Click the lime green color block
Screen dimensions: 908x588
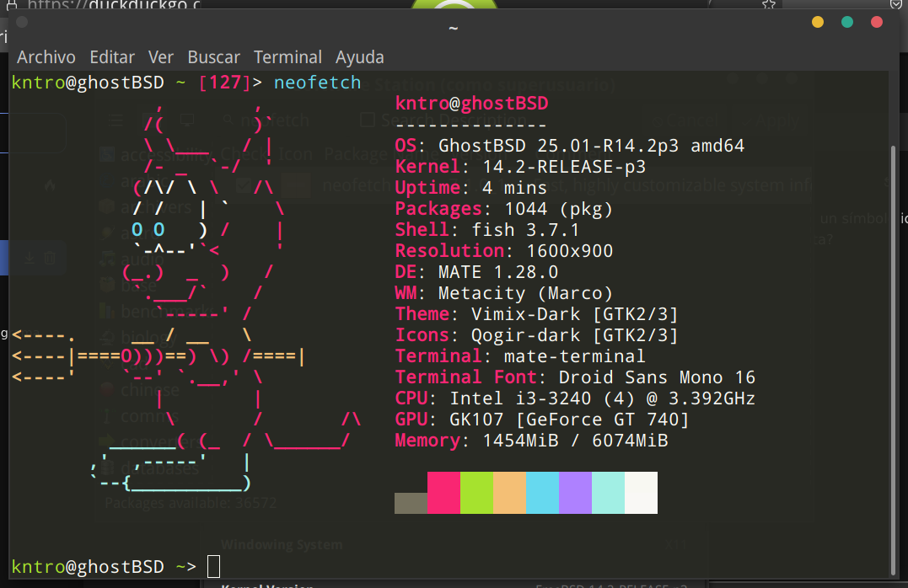[476, 493]
